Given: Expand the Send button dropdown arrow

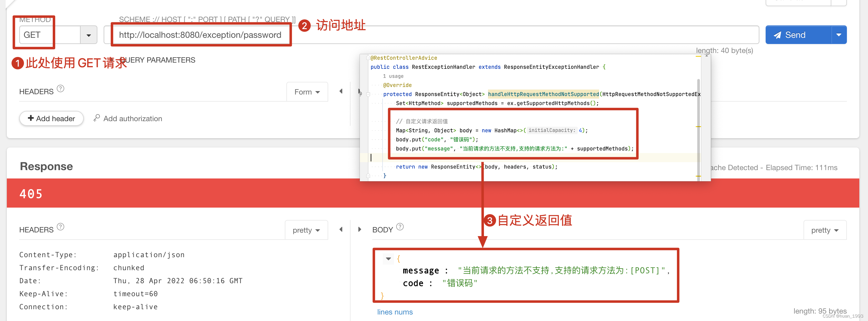Looking at the screenshot, I should coord(839,35).
